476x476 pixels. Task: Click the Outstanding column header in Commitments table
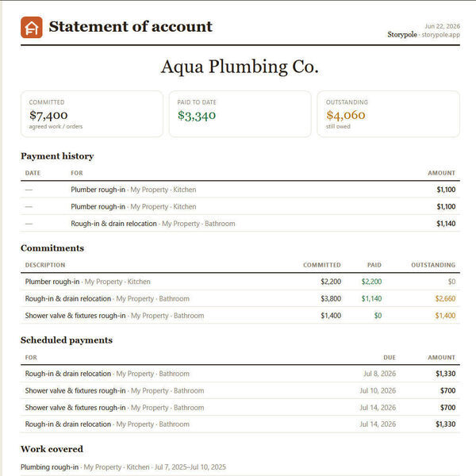click(x=433, y=265)
